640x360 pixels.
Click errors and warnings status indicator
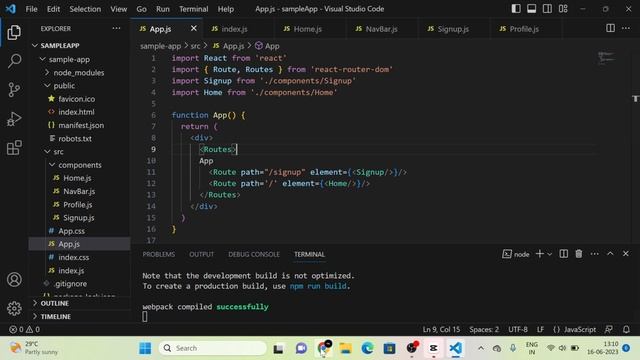(24, 329)
